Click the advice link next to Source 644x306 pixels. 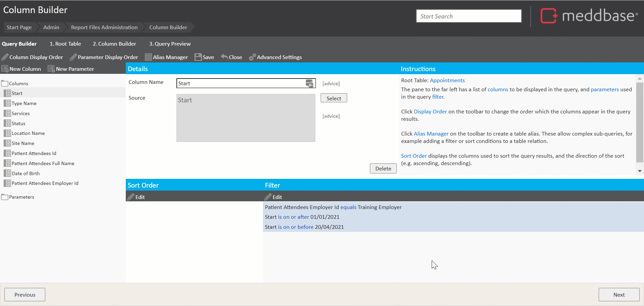tap(331, 116)
